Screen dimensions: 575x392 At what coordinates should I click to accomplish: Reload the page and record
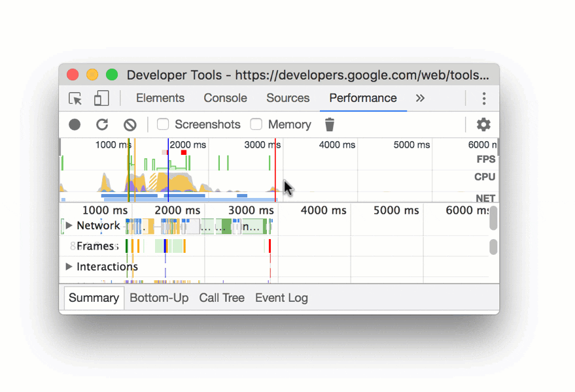coord(103,124)
